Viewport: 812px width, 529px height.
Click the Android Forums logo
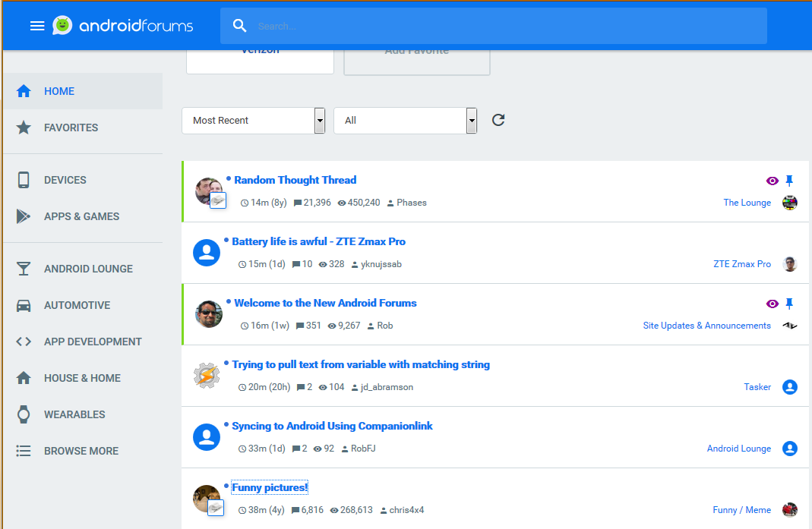pyautogui.click(x=123, y=26)
